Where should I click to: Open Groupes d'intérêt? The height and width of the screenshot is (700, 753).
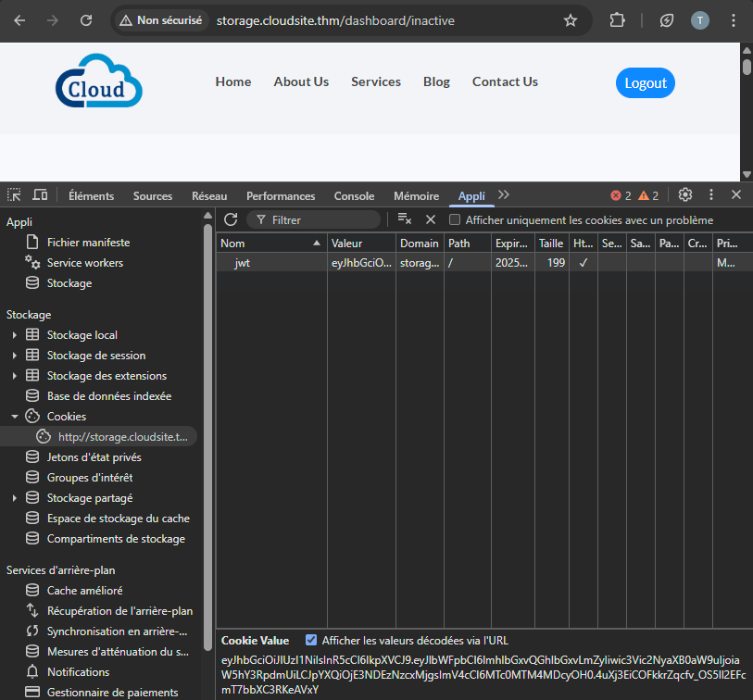click(90, 478)
